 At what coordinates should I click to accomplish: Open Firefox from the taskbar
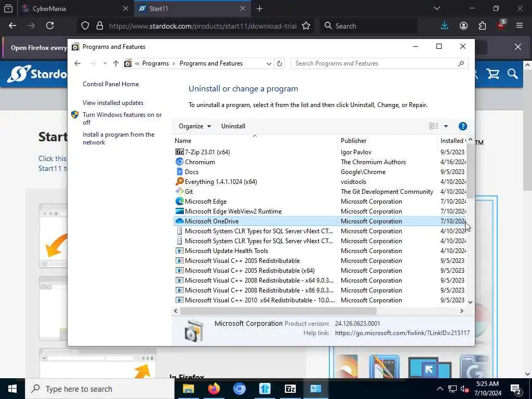tap(214, 389)
